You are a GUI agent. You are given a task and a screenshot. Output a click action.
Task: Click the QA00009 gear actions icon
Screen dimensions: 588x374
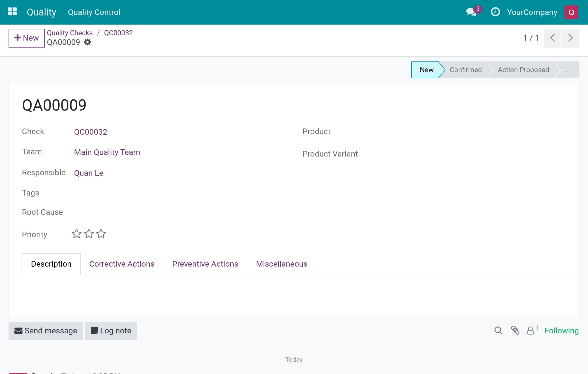[x=87, y=42]
